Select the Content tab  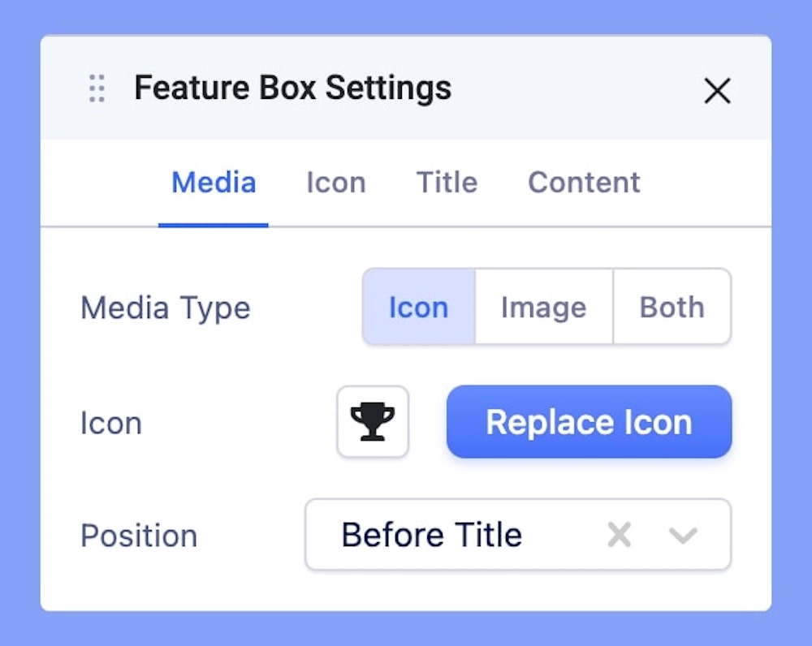tap(584, 183)
